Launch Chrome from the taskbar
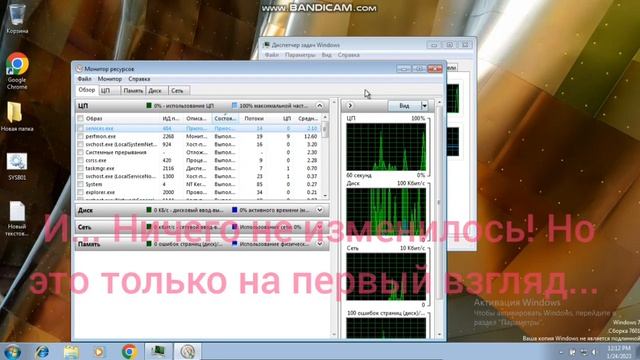The image size is (640, 360). pyautogui.click(x=129, y=352)
